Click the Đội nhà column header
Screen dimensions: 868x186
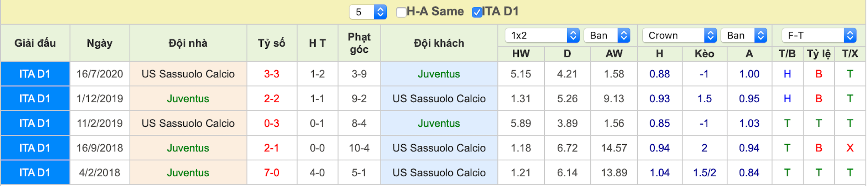click(188, 43)
